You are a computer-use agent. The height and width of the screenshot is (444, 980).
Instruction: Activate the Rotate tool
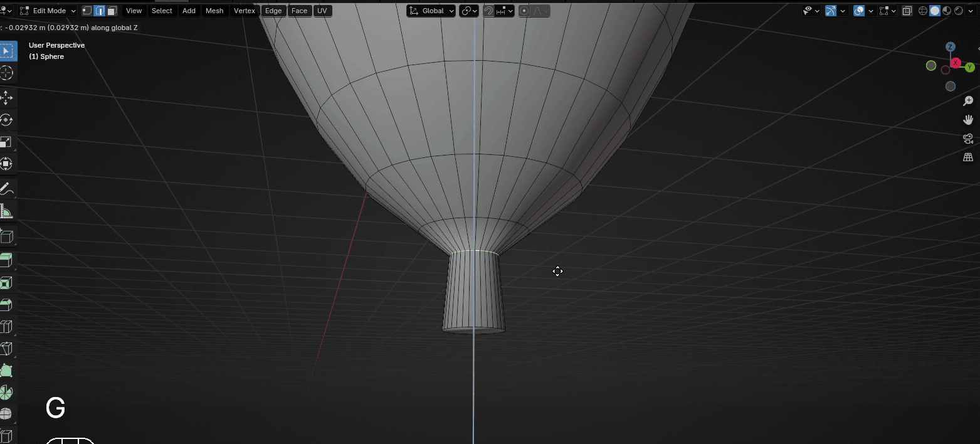6,120
